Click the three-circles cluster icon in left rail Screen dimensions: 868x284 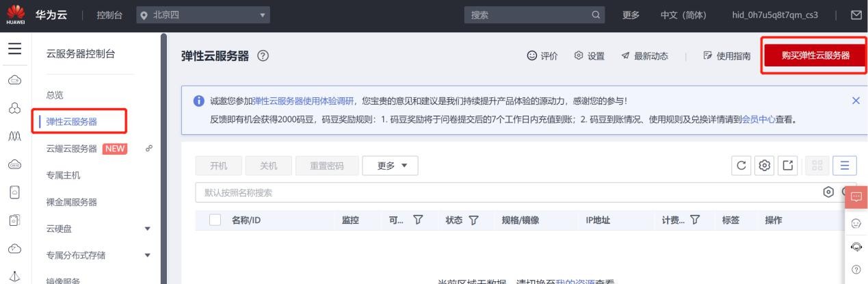13,107
